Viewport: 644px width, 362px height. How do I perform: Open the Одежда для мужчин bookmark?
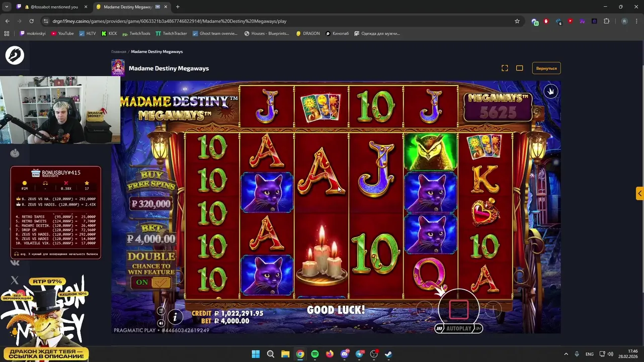[x=377, y=34]
